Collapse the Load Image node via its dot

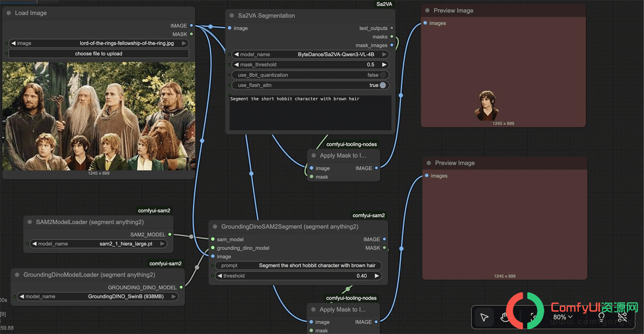[9, 13]
